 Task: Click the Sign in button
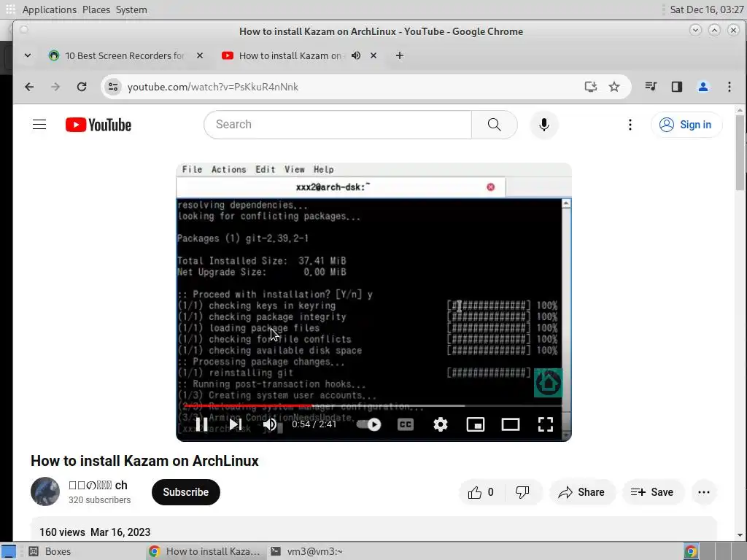pos(686,125)
